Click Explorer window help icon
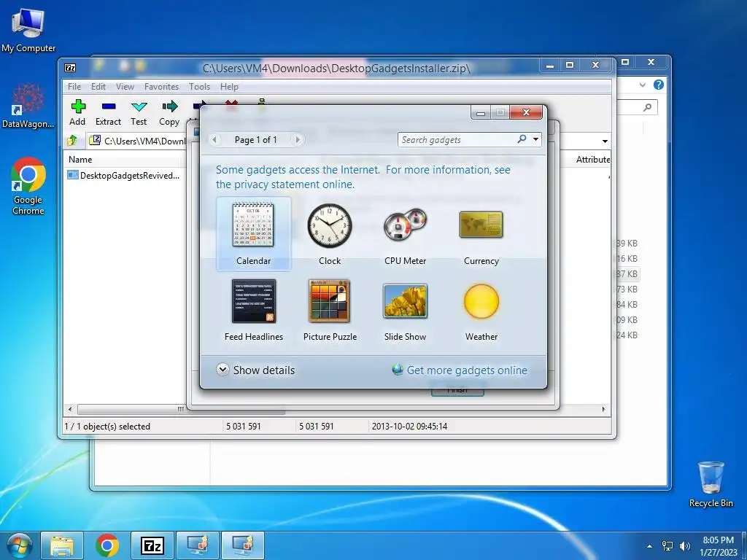 pos(659,85)
